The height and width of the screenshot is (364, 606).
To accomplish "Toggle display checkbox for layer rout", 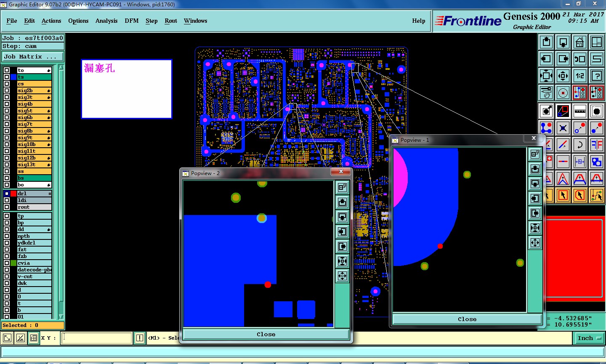I will pos(7,207).
